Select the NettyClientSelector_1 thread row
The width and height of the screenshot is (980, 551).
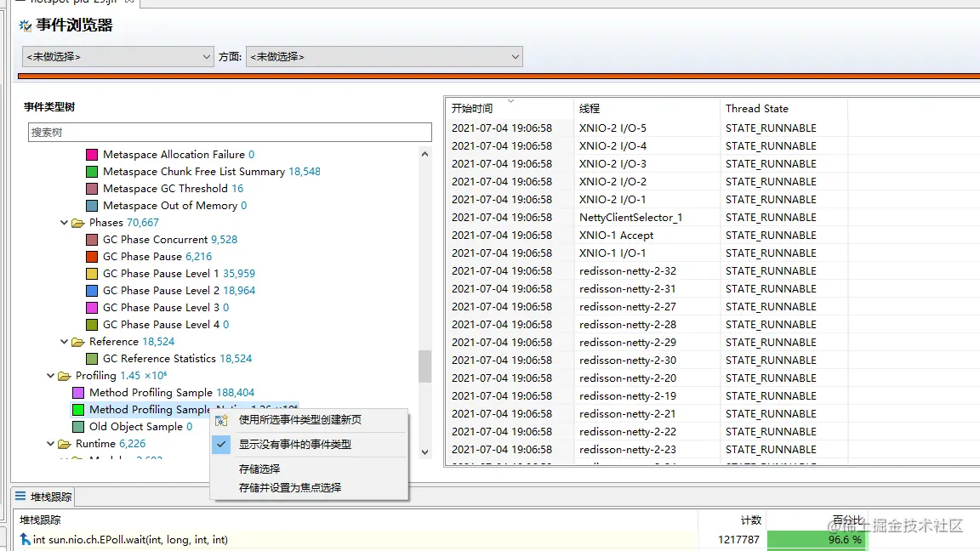713,218
